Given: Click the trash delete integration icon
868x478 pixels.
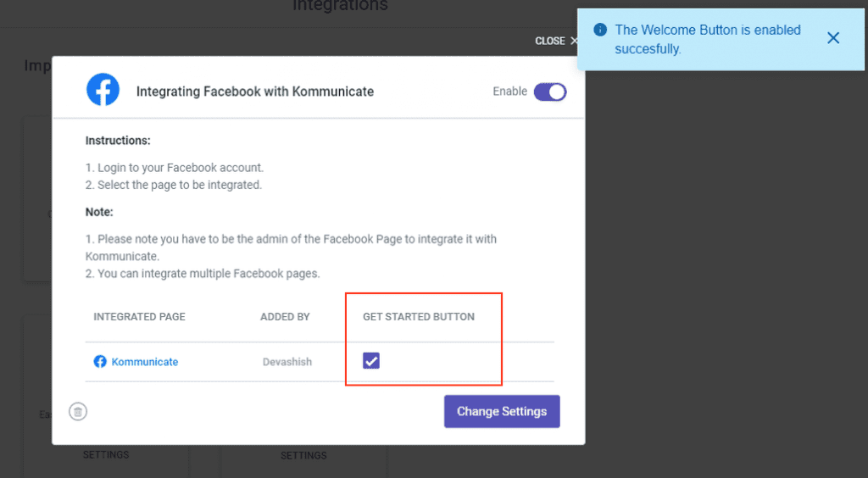Looking at the screenshot, I should click(78, 412).
